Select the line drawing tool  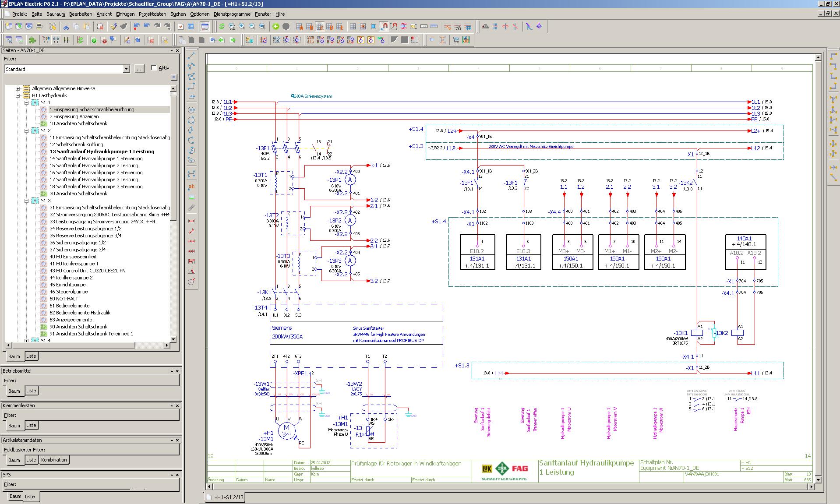click(x=191, y=56)
